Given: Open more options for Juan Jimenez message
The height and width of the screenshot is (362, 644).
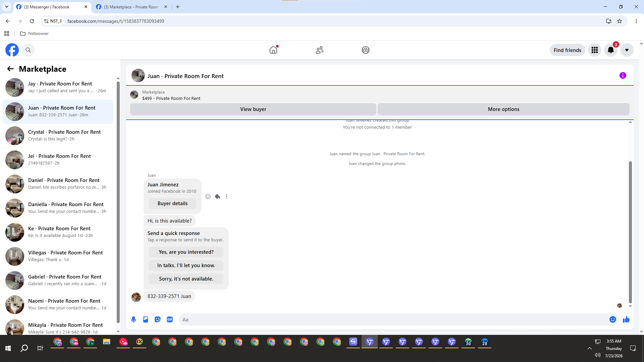Looking at the screenshot, I should (x=227, y=196).
